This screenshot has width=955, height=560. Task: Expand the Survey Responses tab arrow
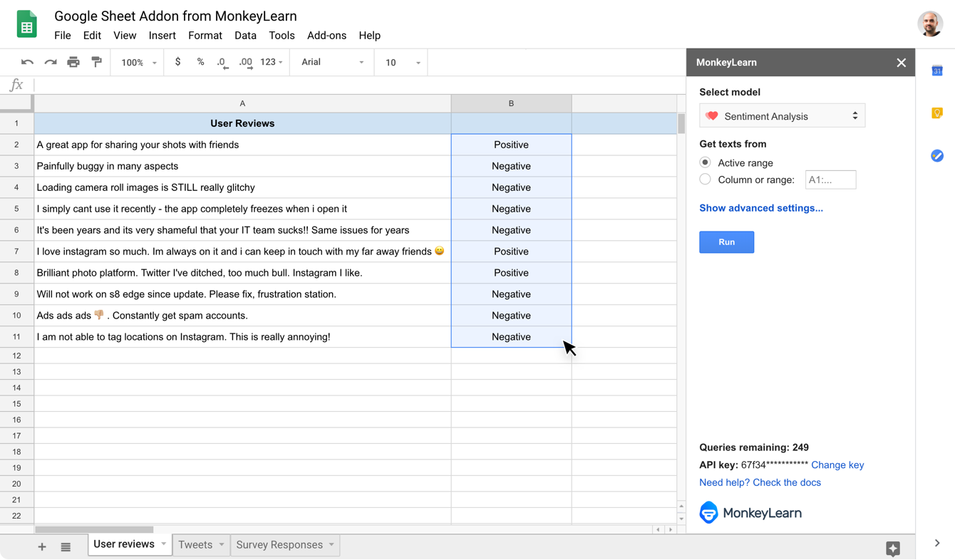pyautogui.click(x=331, y=545)
